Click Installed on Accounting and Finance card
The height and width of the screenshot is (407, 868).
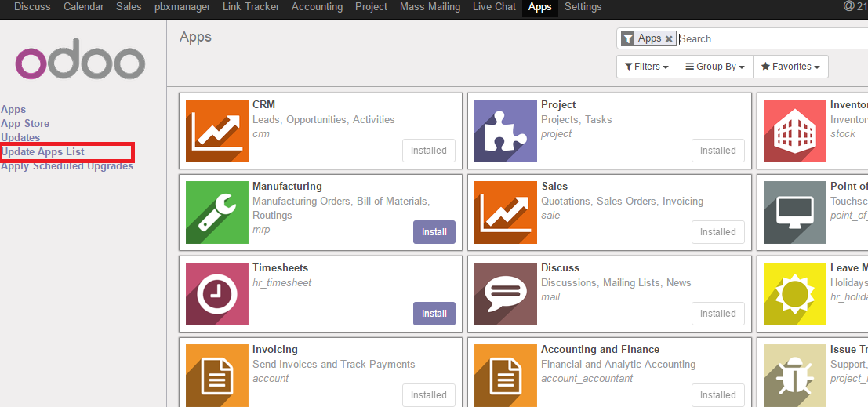[x=718, y=394]
